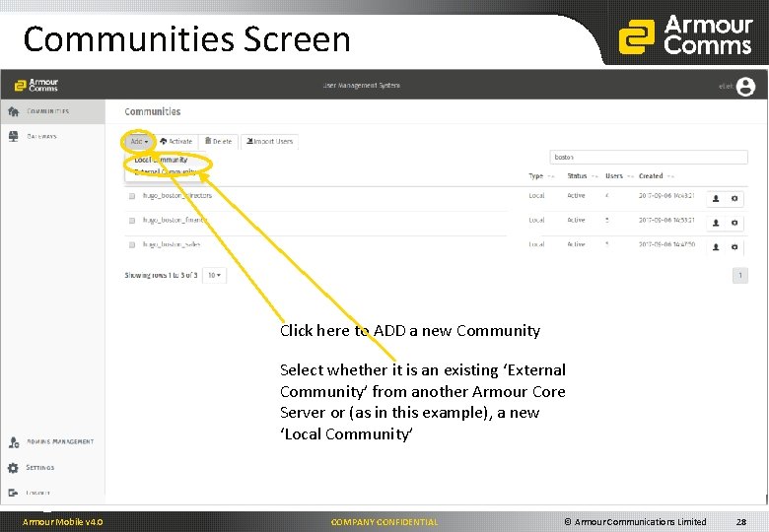Open the Communities sidebar item
The height and width of the screenshot is (532, 769).
[x=52, y=111]
